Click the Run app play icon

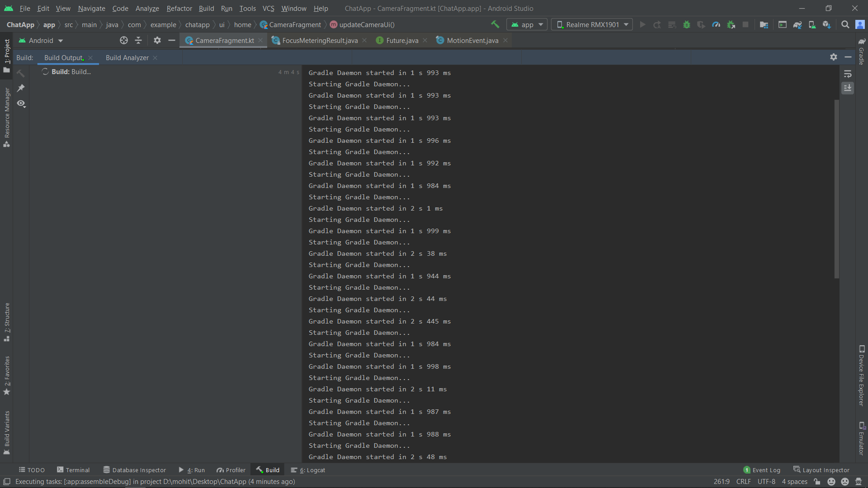[642, 24]
